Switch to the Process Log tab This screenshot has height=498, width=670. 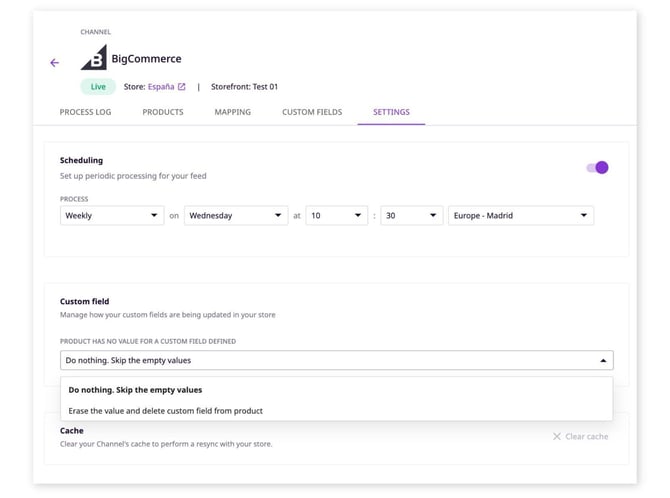click(85, 112)
